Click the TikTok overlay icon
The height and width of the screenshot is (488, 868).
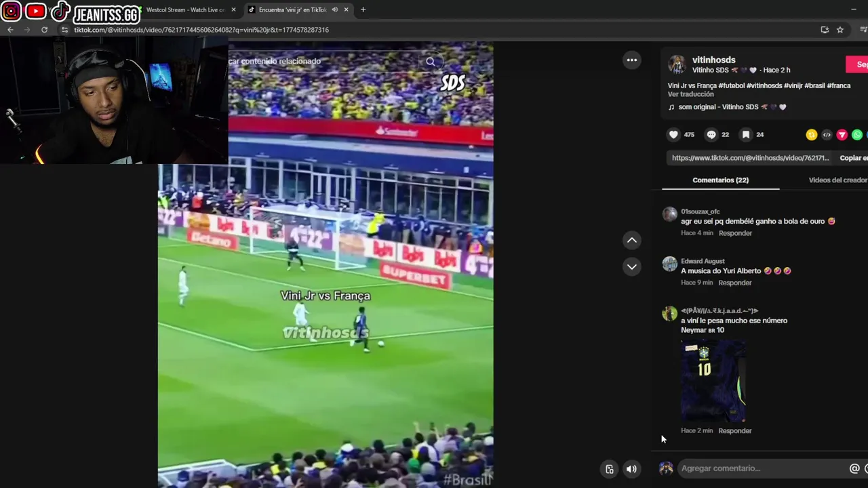coord(60,11)
